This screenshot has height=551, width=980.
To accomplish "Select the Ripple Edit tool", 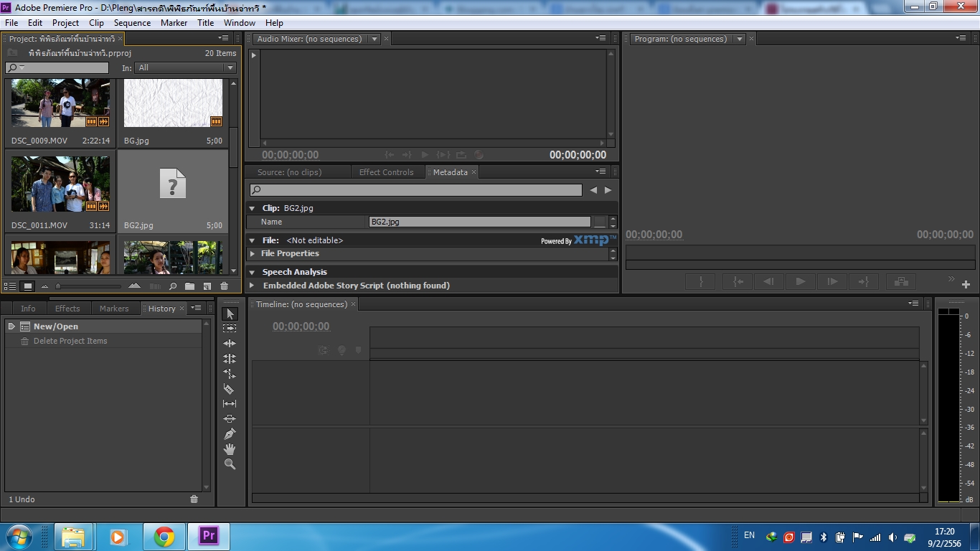I will (x=230, y=344).
